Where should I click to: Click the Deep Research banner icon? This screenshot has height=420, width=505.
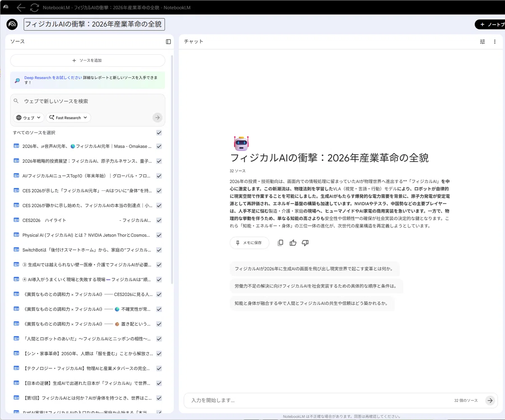[17, 80]
